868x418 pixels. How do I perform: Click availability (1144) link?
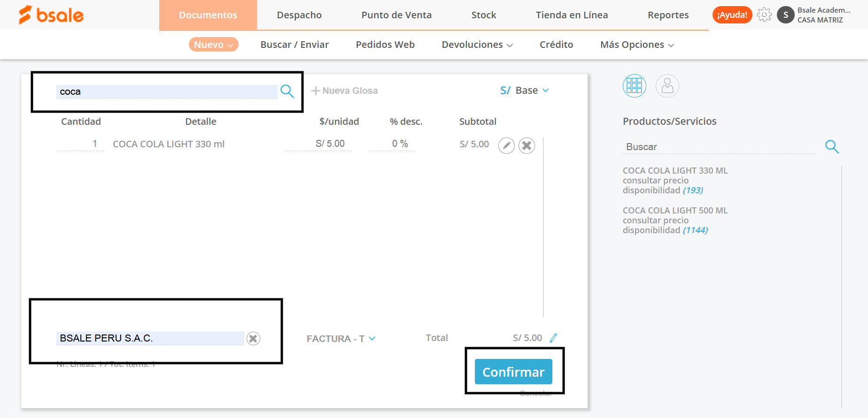pyautogui.click(x=695, y=230)
